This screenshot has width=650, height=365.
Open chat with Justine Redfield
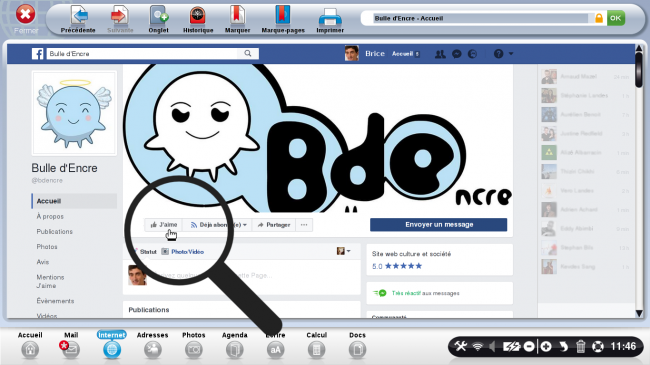click(585, 134)
